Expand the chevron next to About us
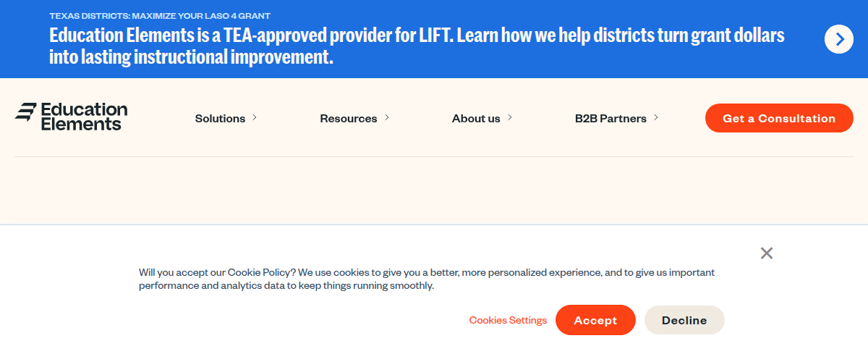The image size is (868, 354). pos(510,117)
